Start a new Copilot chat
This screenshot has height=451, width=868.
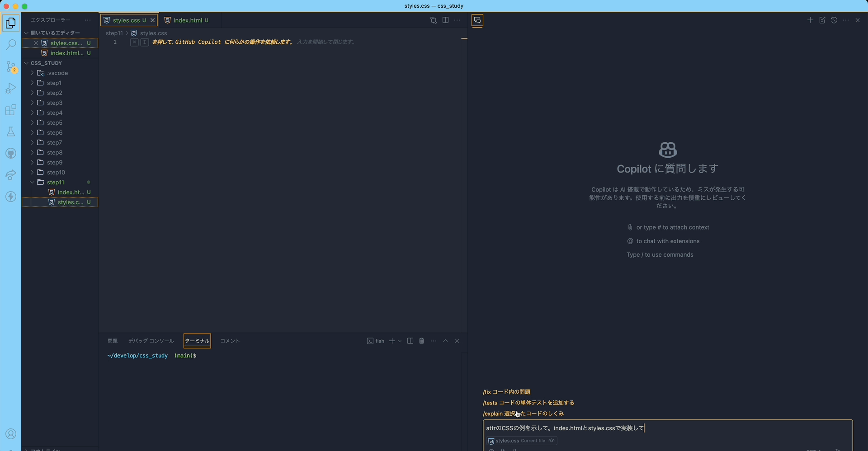coord(810,20)
